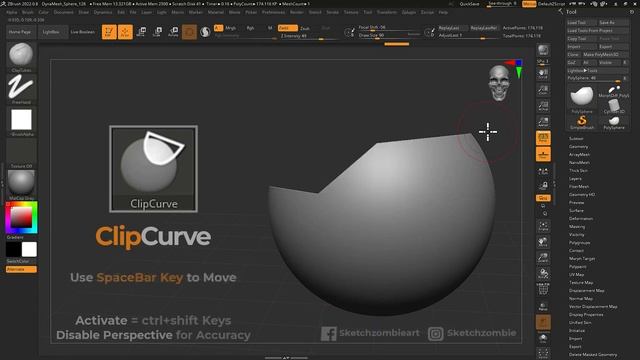Expand the Geometry palette section
The height and width of the screenshot is (360, 640).
coord(578,147)
